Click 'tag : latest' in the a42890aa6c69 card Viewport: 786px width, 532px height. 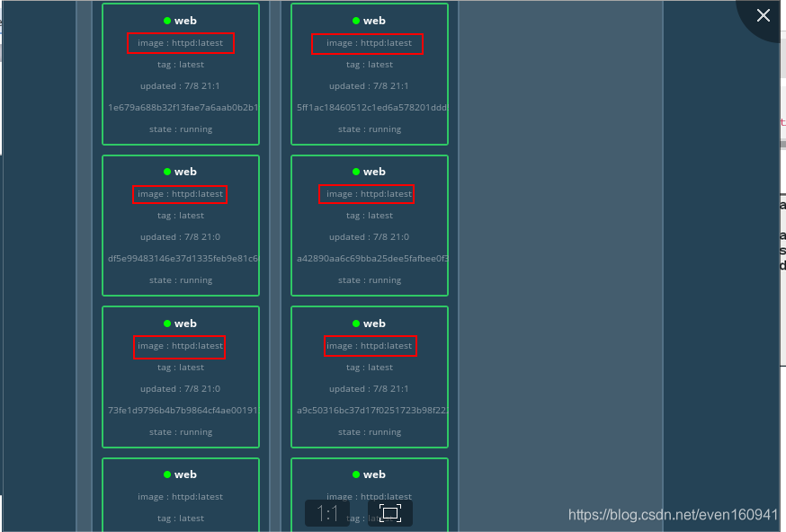tap(370, 216)
